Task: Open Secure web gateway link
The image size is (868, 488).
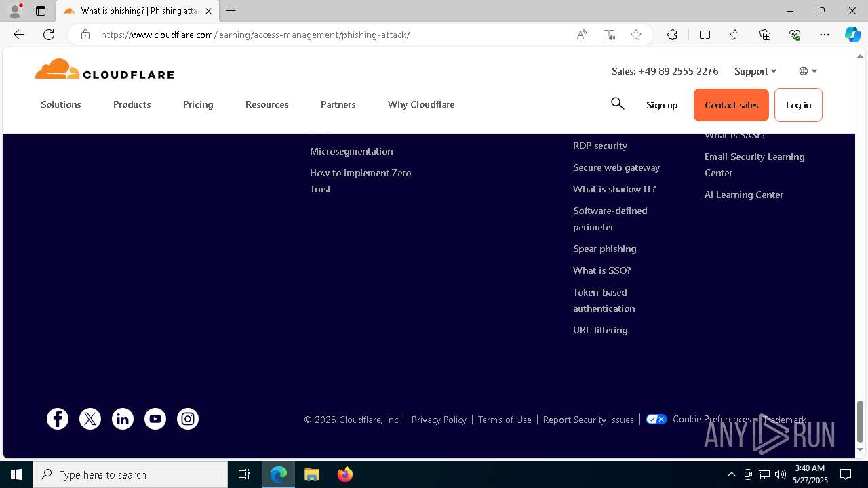Action: 616,167
